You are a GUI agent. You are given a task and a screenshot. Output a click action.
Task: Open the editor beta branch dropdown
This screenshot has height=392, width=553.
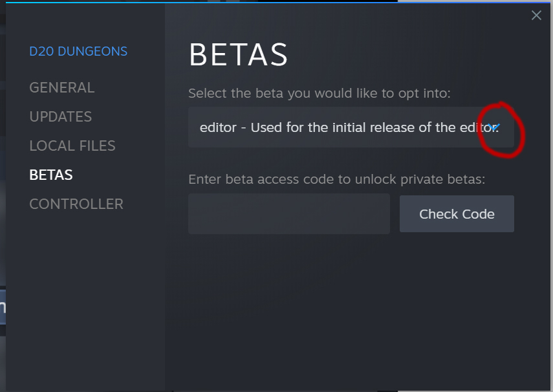(x=351, y=127)
